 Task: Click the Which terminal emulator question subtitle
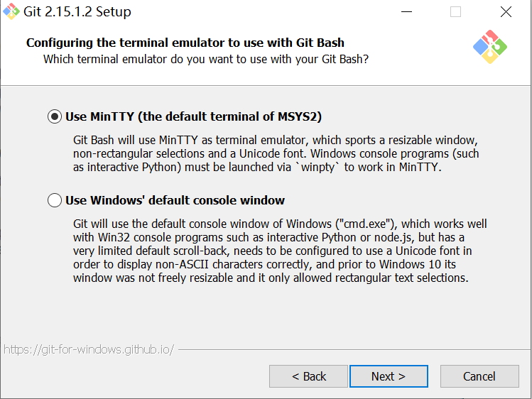(x=206, y=60)
